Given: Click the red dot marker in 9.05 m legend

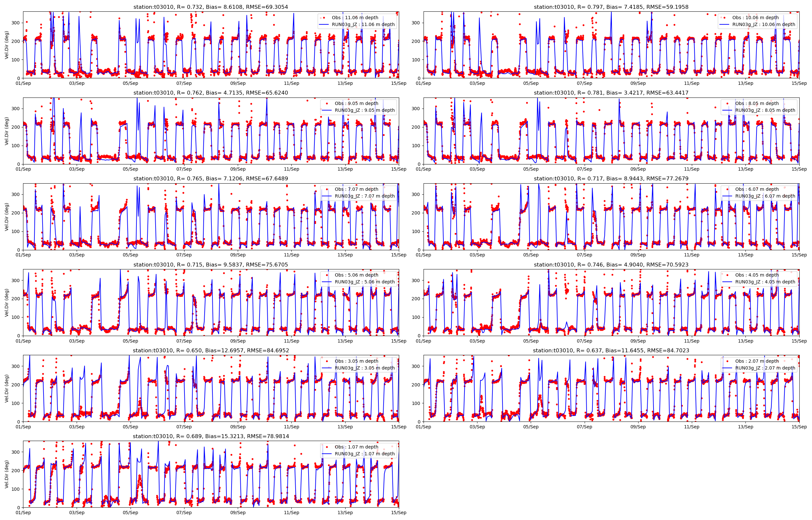Looking at the screenshot, I should [x=326, y=103].
